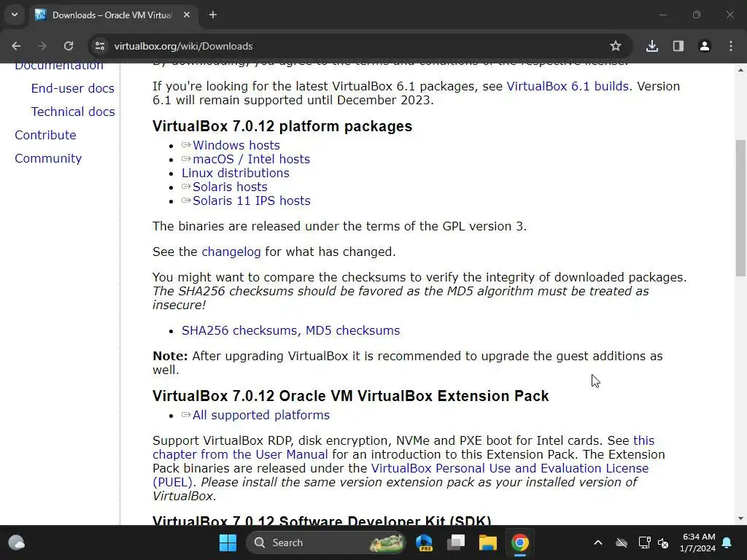Download Solaris 11 IPS hosts package
This screenshot has width=747, height=560.
[251, 201]
